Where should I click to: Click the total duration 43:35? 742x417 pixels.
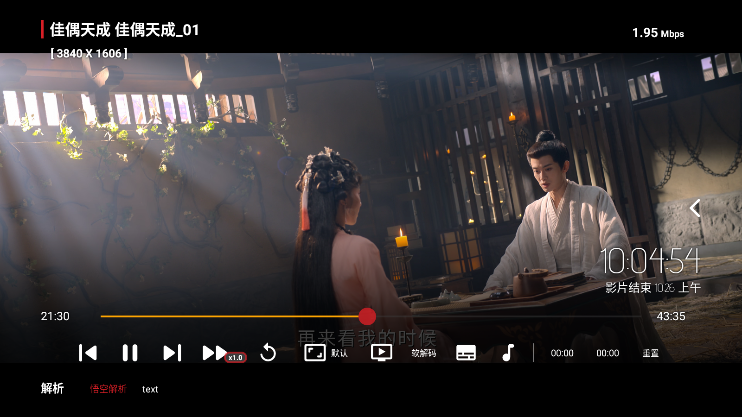[671, 316]
